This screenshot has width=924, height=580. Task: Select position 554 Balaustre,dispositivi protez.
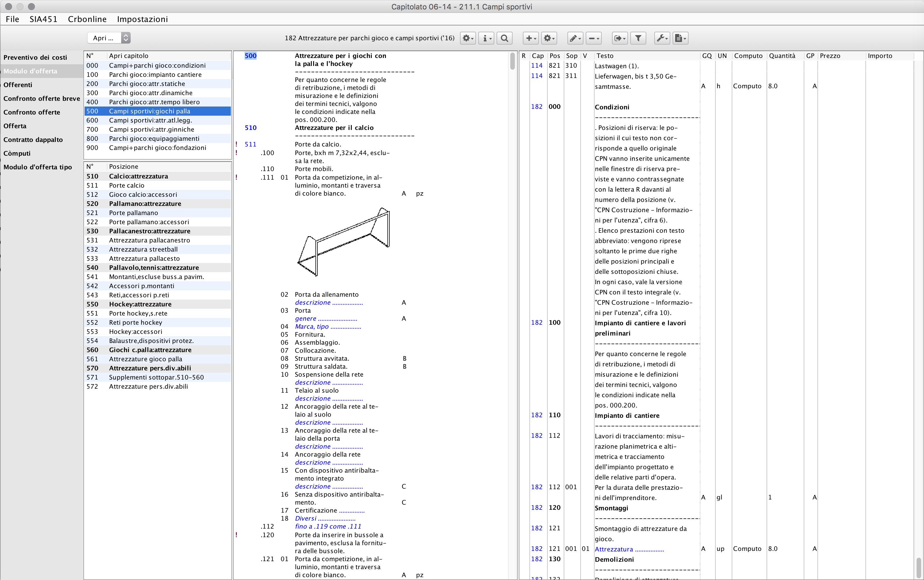click(x=157, y=341)
